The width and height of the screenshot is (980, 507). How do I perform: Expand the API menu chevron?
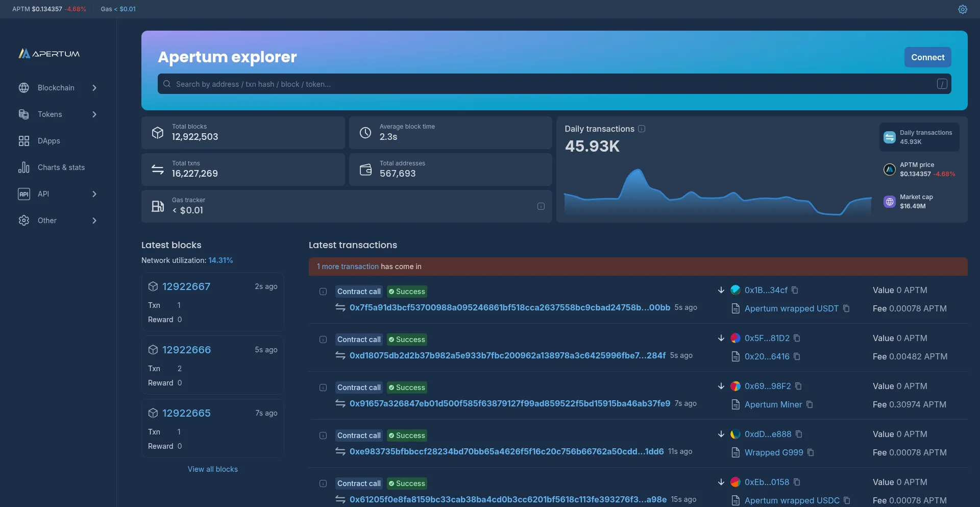tap(94, 194)
